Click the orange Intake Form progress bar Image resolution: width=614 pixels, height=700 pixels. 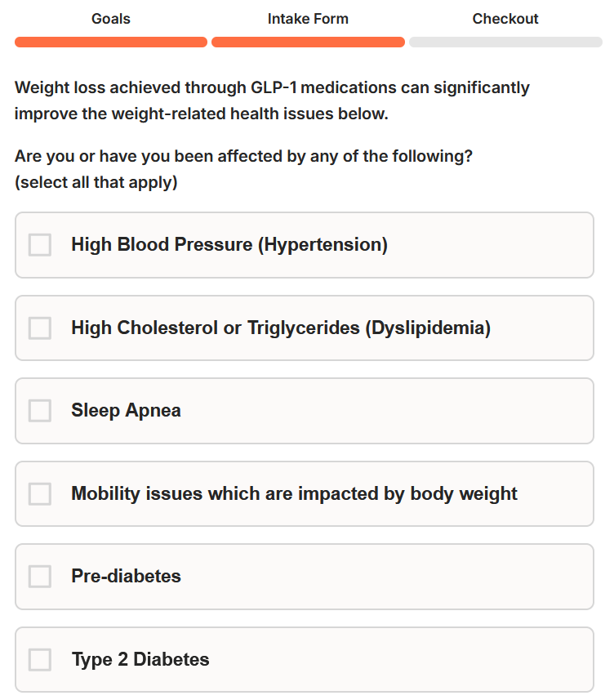[x=308, y=42]
